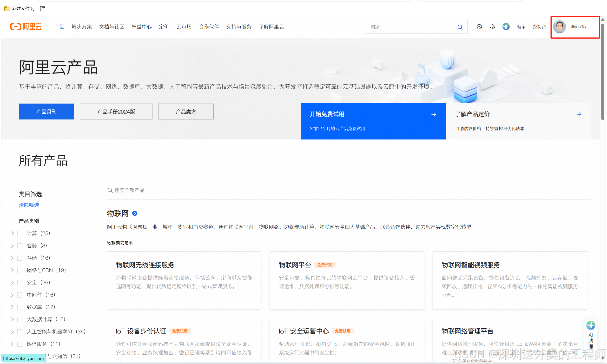Click the search magnifier icon in domain box
The image size is (607, 364).
pos(460,27)
